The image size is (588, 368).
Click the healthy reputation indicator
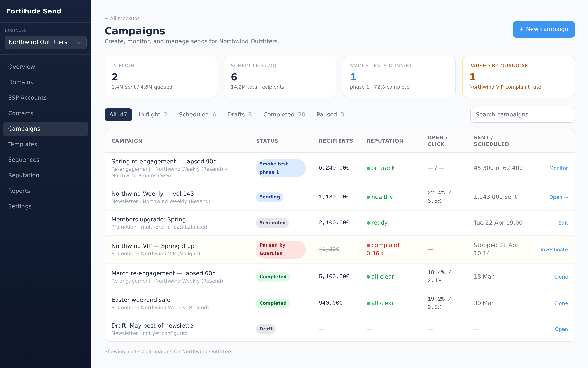pyautogui.click(x=380, y=197)
